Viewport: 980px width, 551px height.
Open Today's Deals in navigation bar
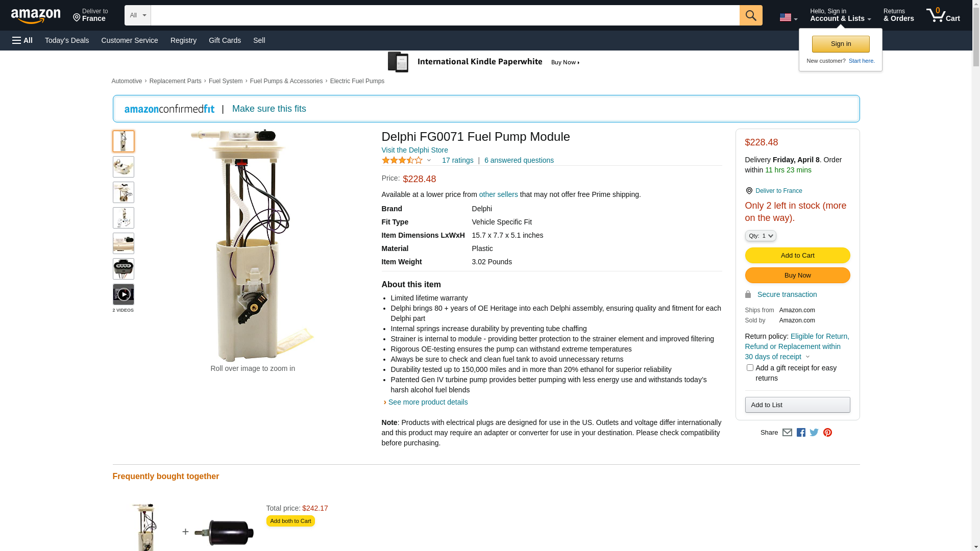(67, 40)
